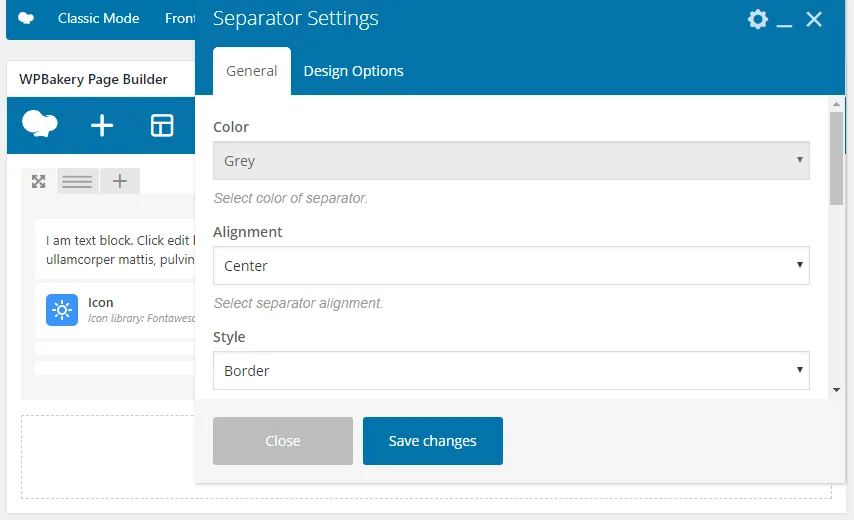Image resolution: width=854 pixels, height=520 pixels.
Task: Click the blue sun Icon element thumbnail
Action: tap(62, 310)
